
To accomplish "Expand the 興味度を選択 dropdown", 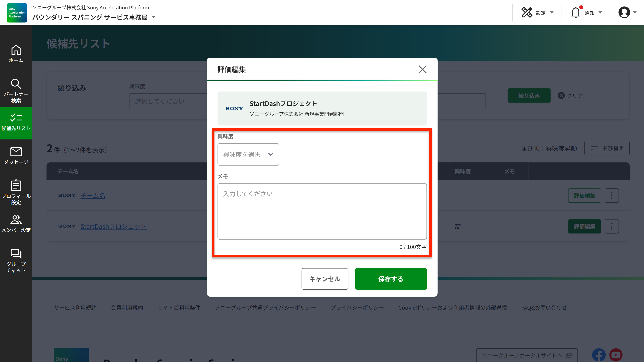I will (x=248, y=154).
